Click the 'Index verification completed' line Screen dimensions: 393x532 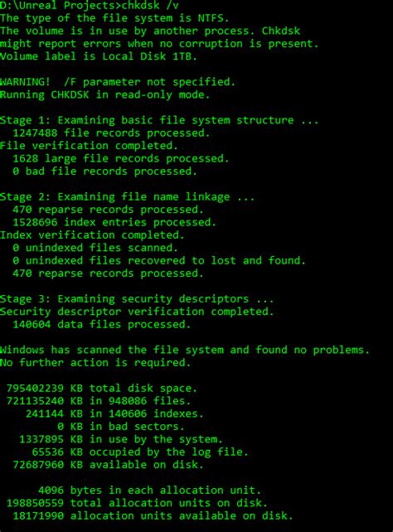point(92,235)
